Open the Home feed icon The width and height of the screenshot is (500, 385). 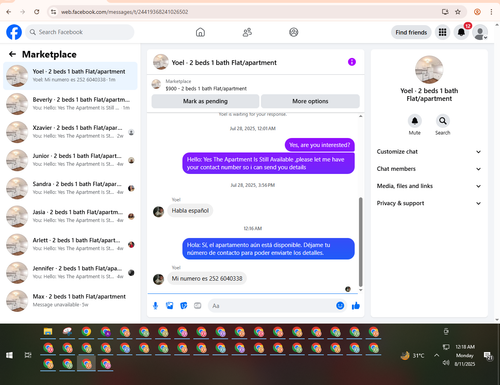(x=200, y=32)
